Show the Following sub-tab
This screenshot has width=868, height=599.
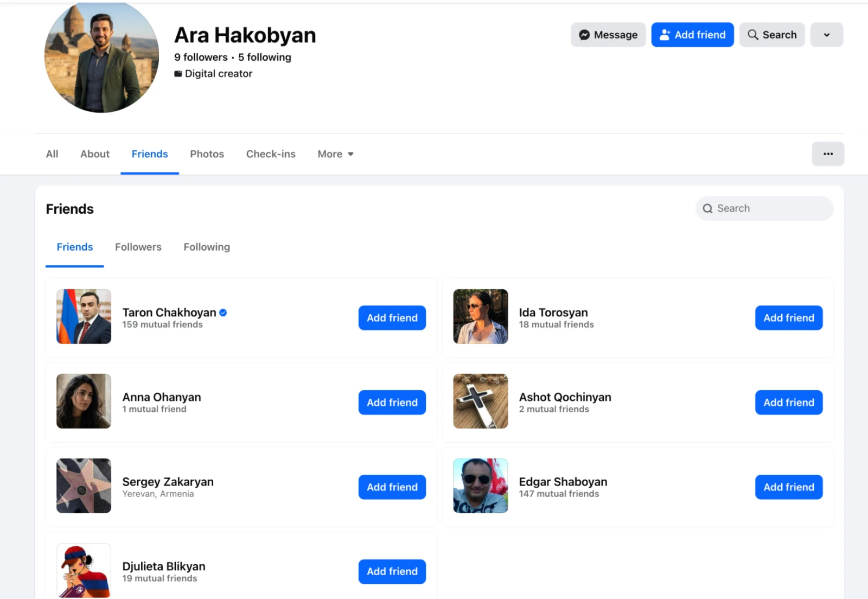[x=207, y=247]
